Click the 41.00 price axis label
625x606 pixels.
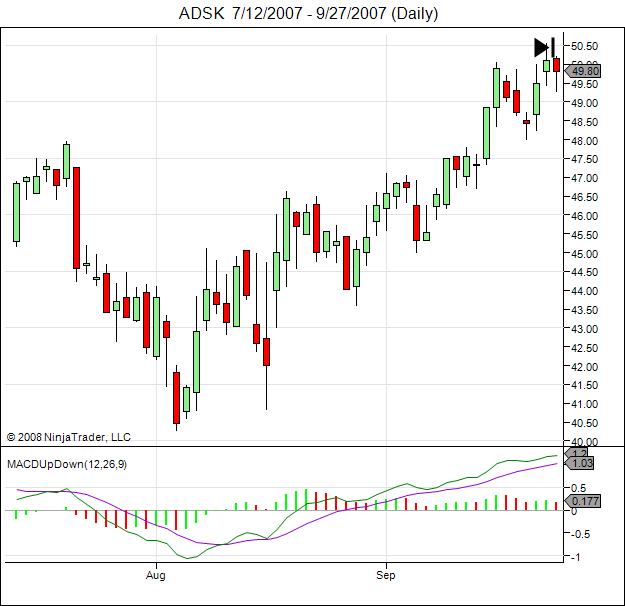pos(584,404)
